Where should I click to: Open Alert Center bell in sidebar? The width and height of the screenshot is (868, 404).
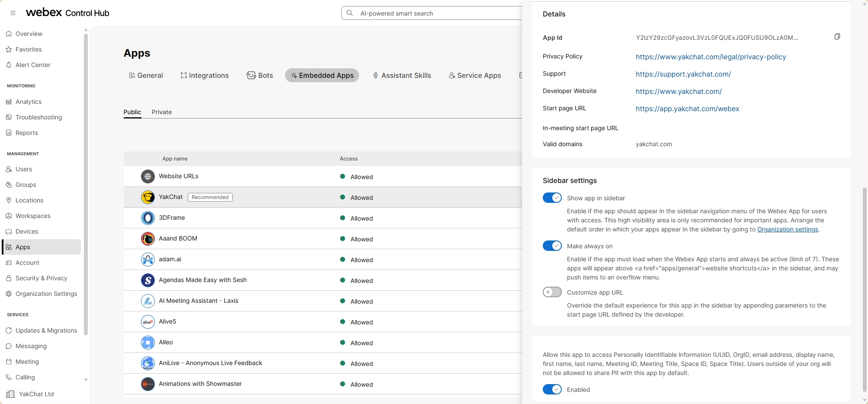[x=9, y=65]
